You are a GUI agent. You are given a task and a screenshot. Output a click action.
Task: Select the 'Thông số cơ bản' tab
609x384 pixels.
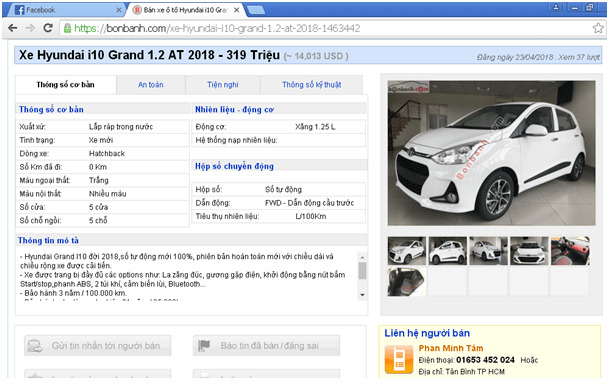[x=66, y=85]
